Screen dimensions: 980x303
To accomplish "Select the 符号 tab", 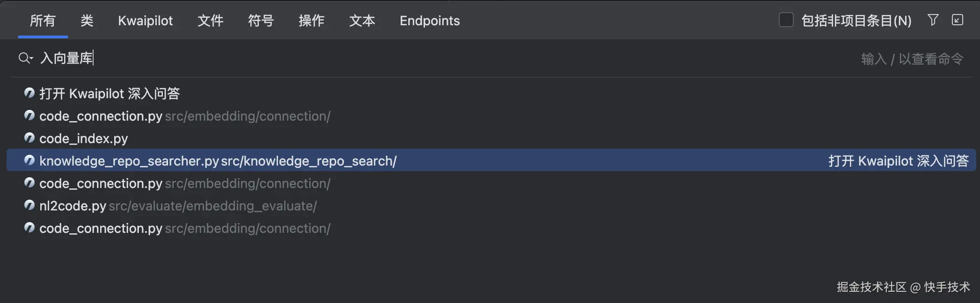I will pos(261,21).
